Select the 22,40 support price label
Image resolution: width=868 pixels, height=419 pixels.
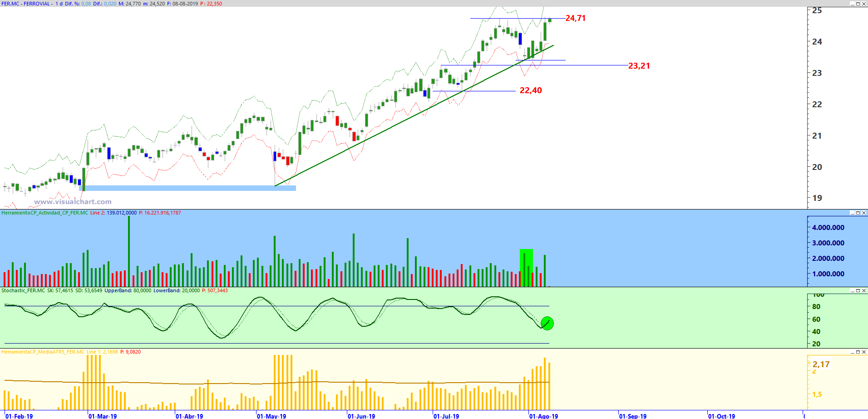point(531,90)
